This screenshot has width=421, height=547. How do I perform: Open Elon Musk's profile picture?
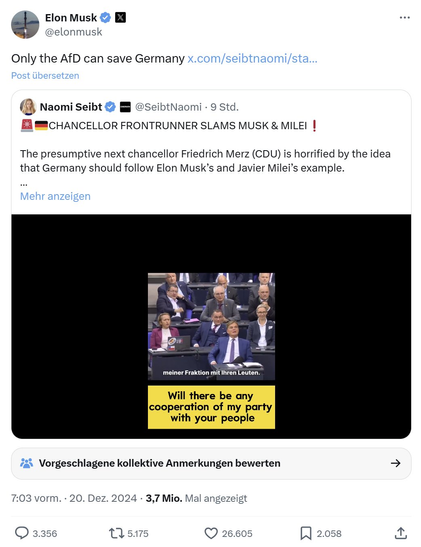(x=25, y=24)
